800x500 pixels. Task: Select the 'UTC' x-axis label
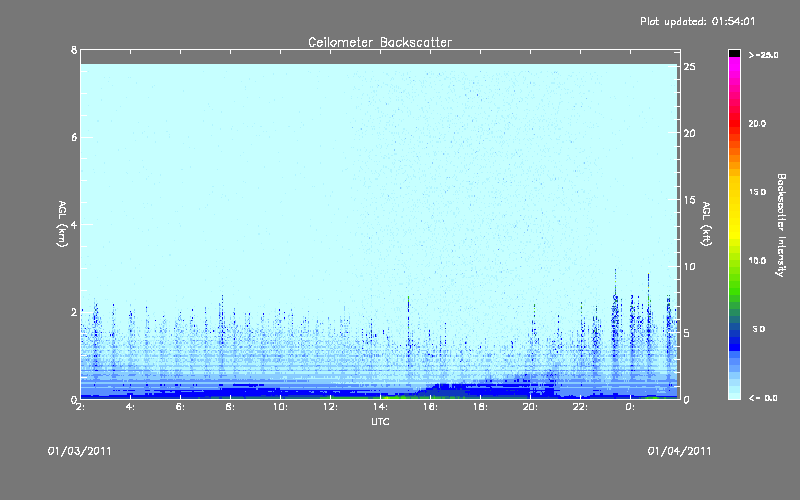click(x=380, y=421)
